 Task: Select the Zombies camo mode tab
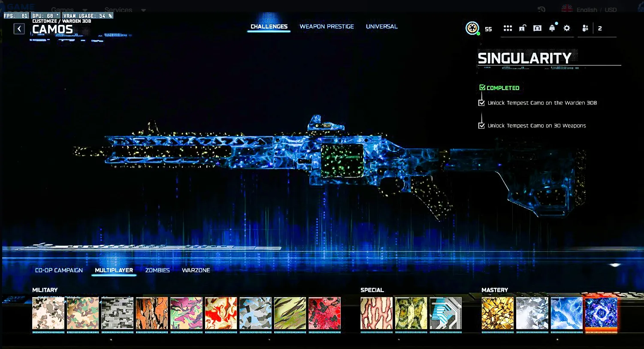click(157, 270)
